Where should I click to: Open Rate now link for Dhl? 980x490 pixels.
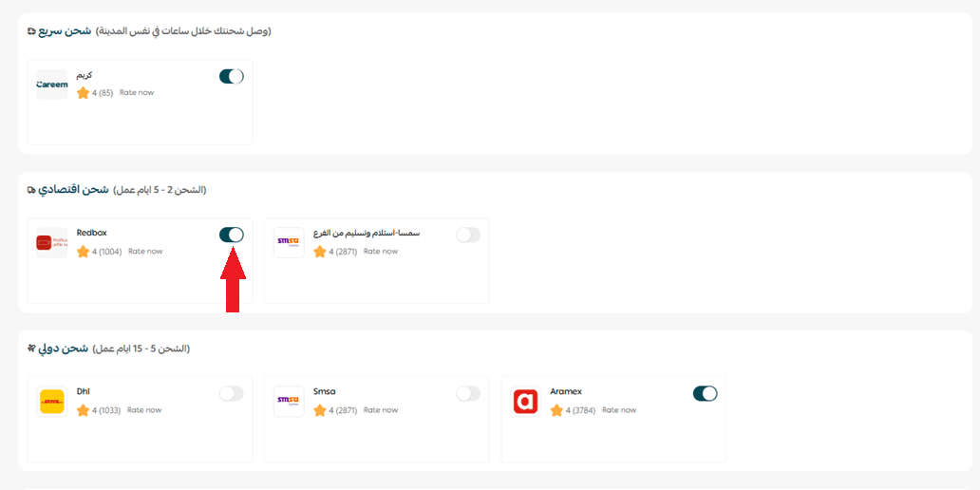coord(144,410)
